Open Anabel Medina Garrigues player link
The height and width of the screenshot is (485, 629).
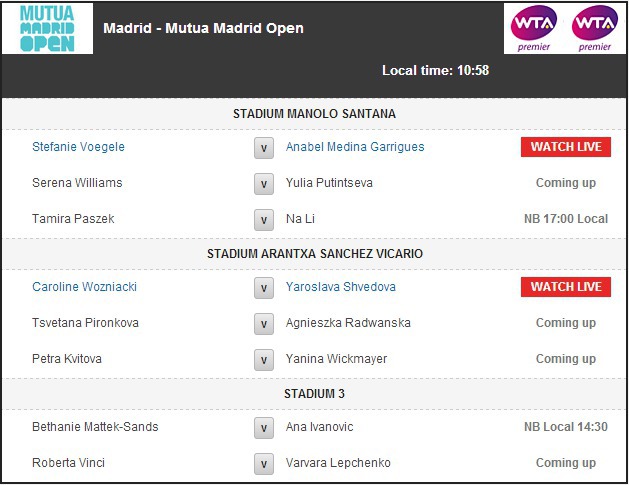pyautogui.click(x=355, y=147)
